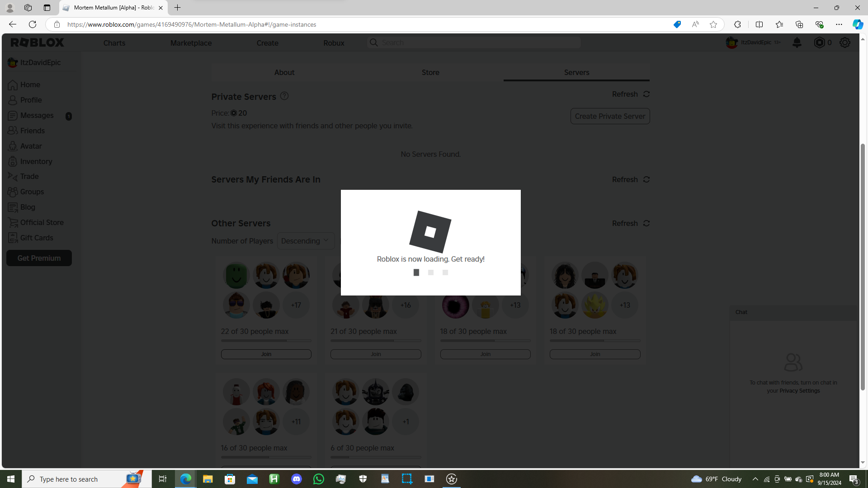Image resolution: width=868 pixels, height=488 pixels.
Task: Open the Marketplace menu
Action: click(191, 43)
